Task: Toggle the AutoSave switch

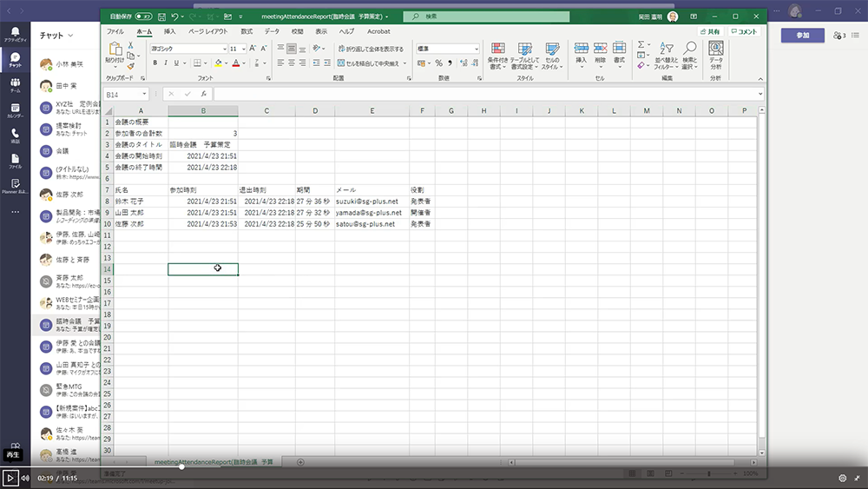Action: coord(143,17)
